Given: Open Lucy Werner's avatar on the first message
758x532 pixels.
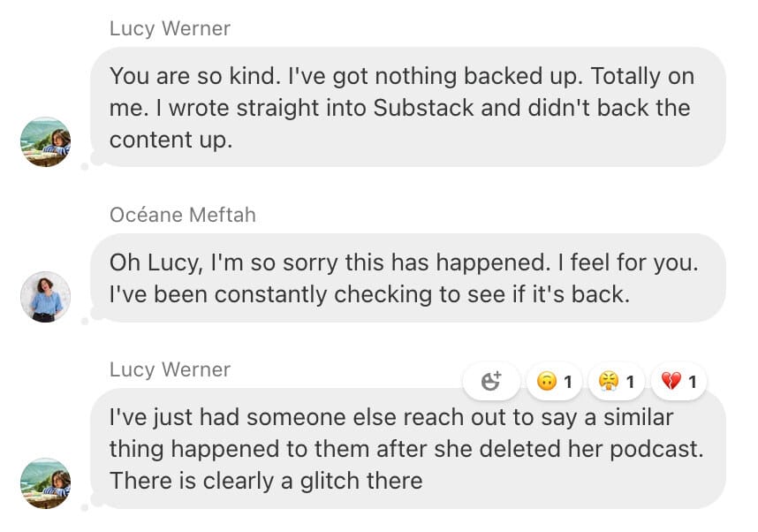Looking at the screenshot, I should tap(45, 141).
